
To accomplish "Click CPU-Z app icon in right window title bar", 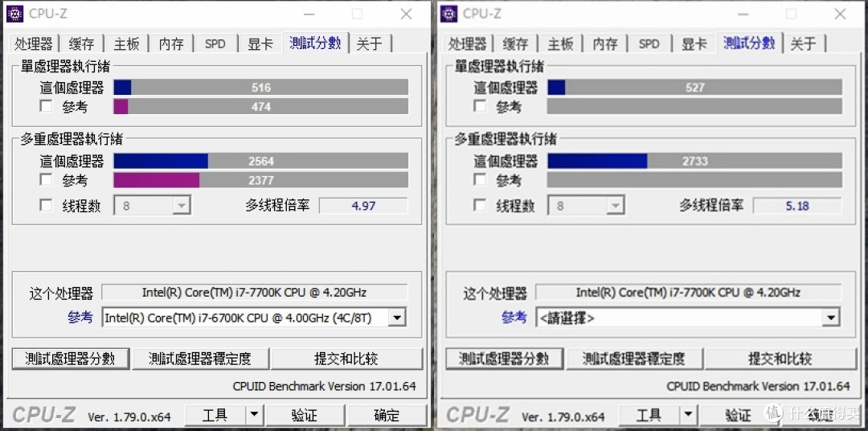I will coord(448,14).
